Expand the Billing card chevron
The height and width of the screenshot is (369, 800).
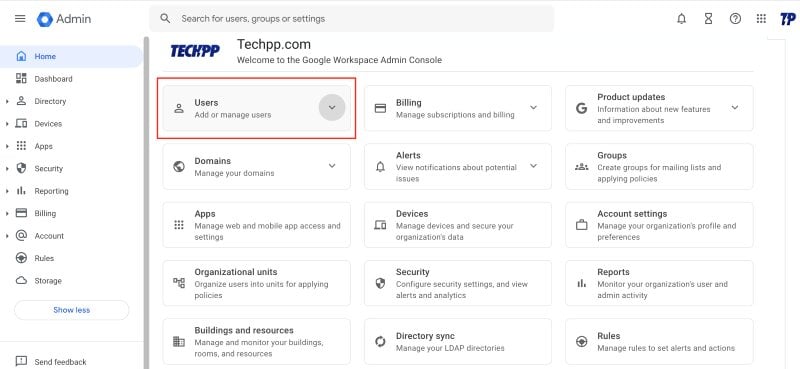[533, 108]
